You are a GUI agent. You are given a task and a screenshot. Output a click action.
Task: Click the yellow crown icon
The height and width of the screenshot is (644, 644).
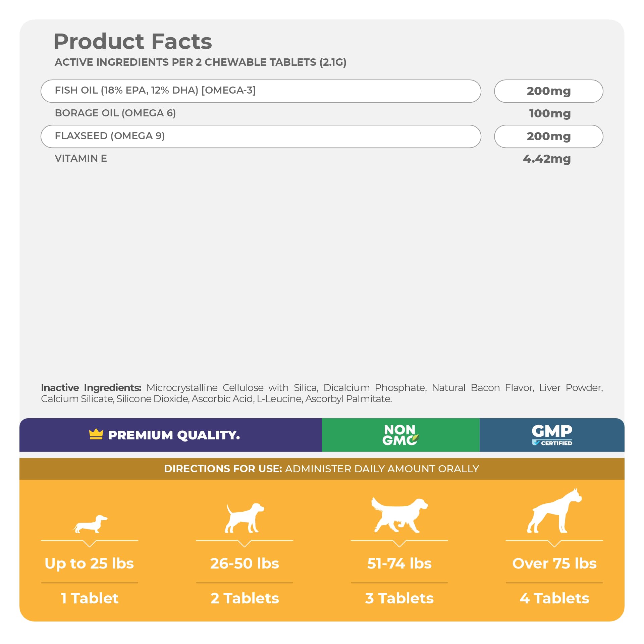pos(96,434)
